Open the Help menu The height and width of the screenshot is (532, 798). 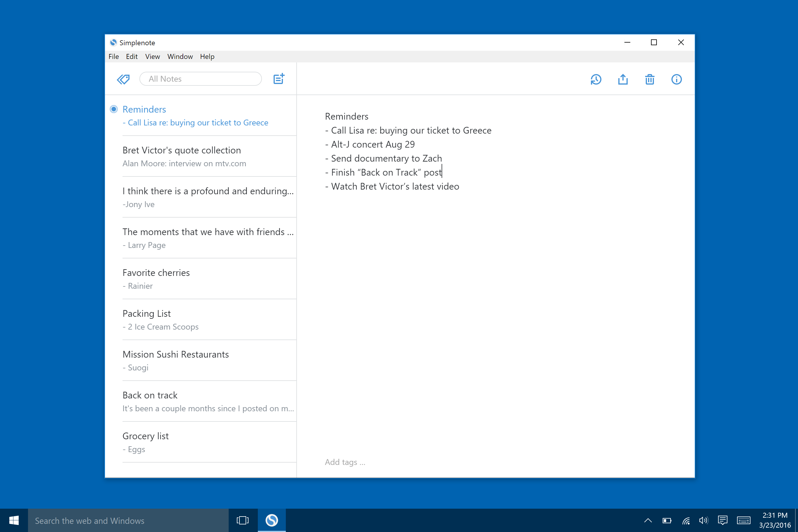(x=207, y=57)
